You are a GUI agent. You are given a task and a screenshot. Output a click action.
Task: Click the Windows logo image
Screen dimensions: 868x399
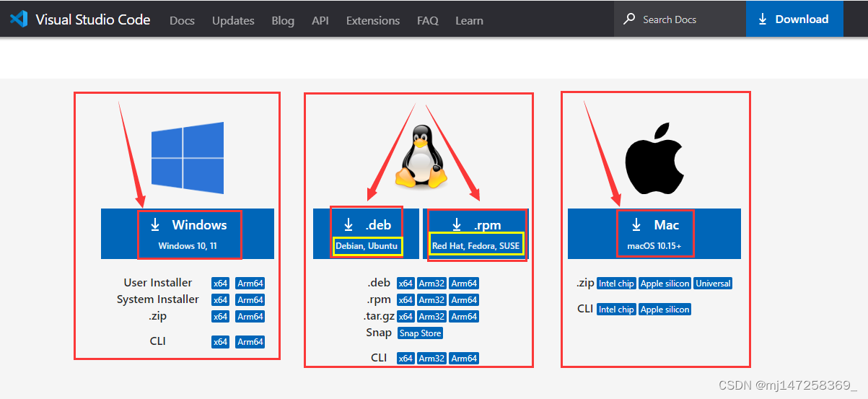click(188, 158)
